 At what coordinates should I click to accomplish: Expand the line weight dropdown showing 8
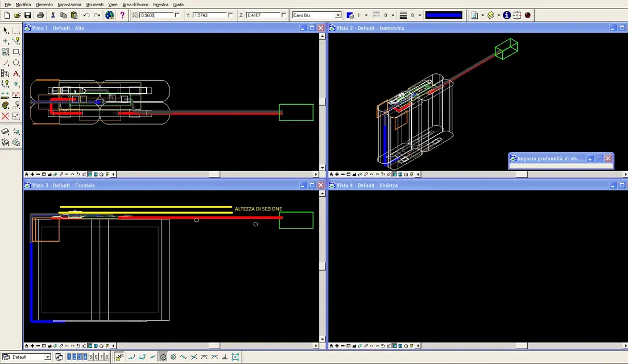pos(420,15)
